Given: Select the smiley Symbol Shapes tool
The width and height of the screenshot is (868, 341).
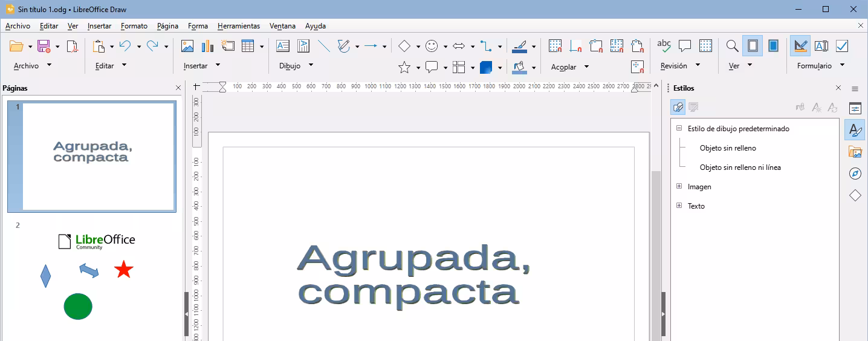Looking at the screenshot, I should (x=432, y=46).
